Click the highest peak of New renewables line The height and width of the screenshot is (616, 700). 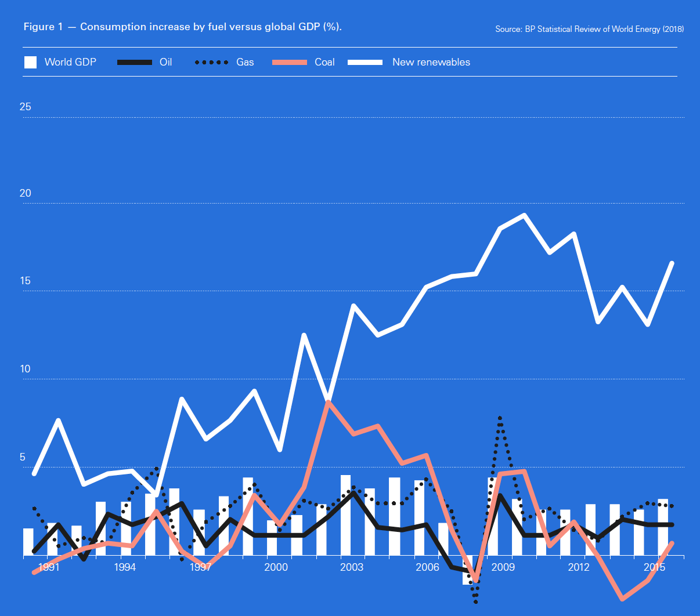[x=524, y=216]
